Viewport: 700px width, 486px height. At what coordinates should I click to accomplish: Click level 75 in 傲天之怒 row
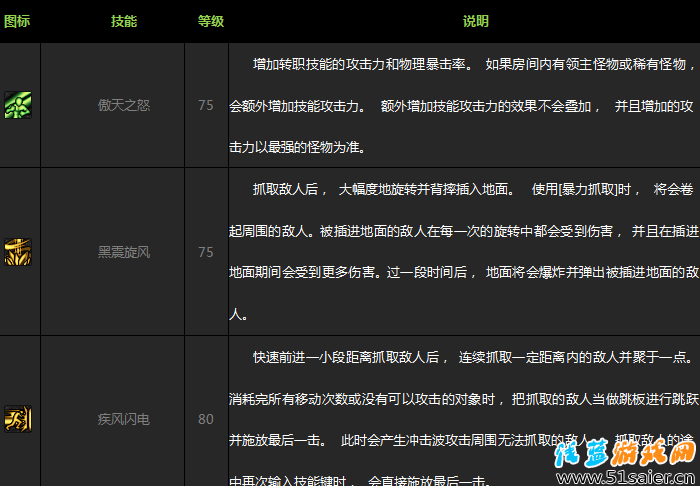pos(206,105)
